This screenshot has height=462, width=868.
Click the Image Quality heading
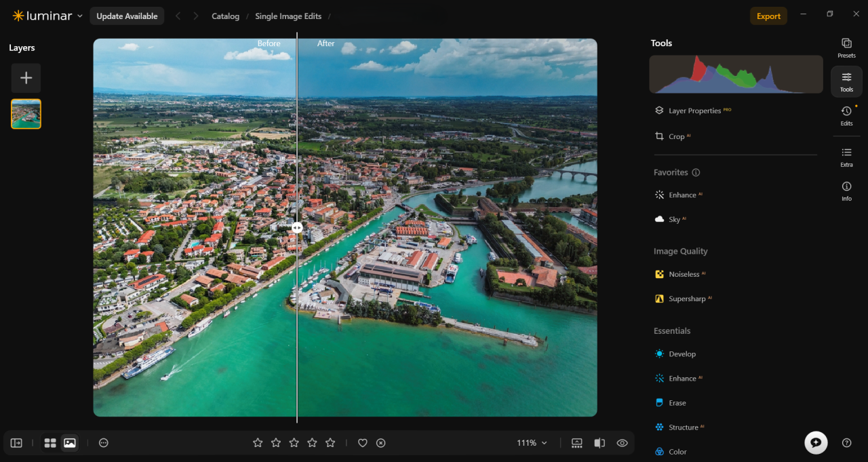pyautogui.click(x=680, y=251)
